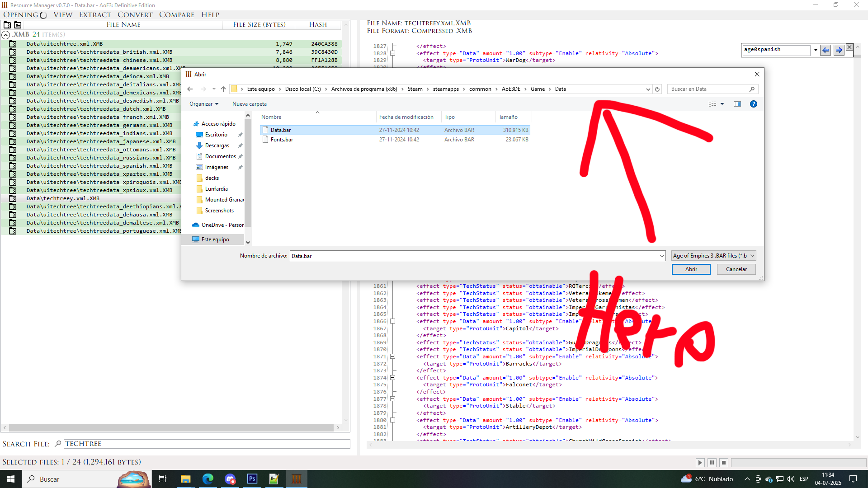
Task: Expand the age0spanish search history dropdown
Action: [x=815, y=50]
